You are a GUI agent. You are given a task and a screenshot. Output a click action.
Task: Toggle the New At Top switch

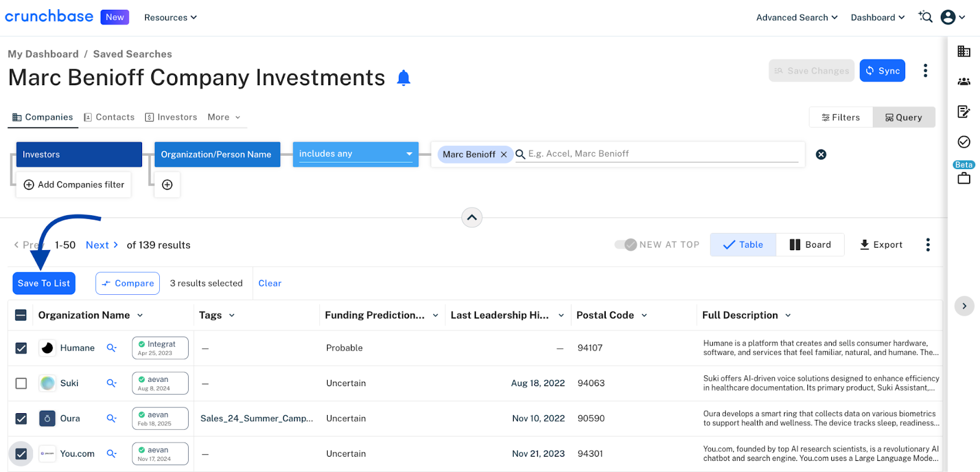626,245
